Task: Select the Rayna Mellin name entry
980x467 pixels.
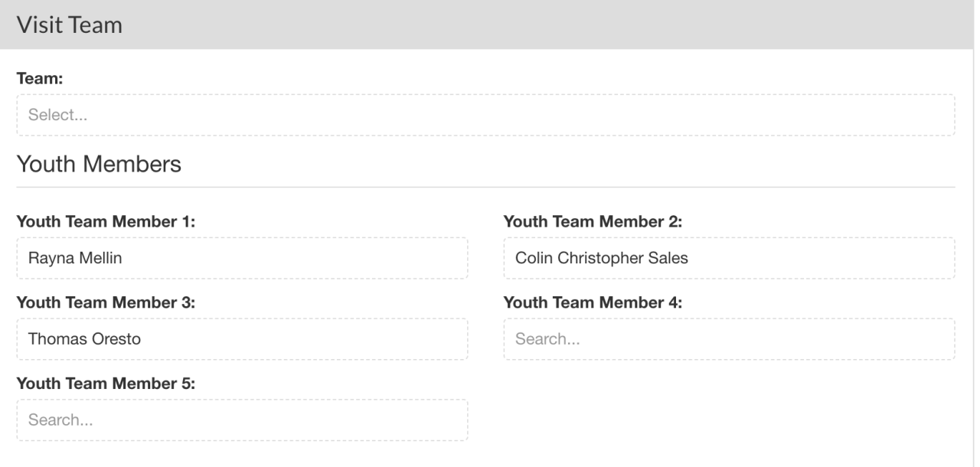Action: tap(75, 258)
